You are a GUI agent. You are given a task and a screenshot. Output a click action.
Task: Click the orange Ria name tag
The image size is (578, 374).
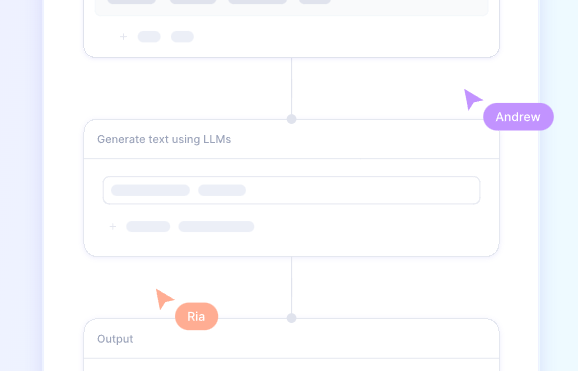click(x=196, y=317)
